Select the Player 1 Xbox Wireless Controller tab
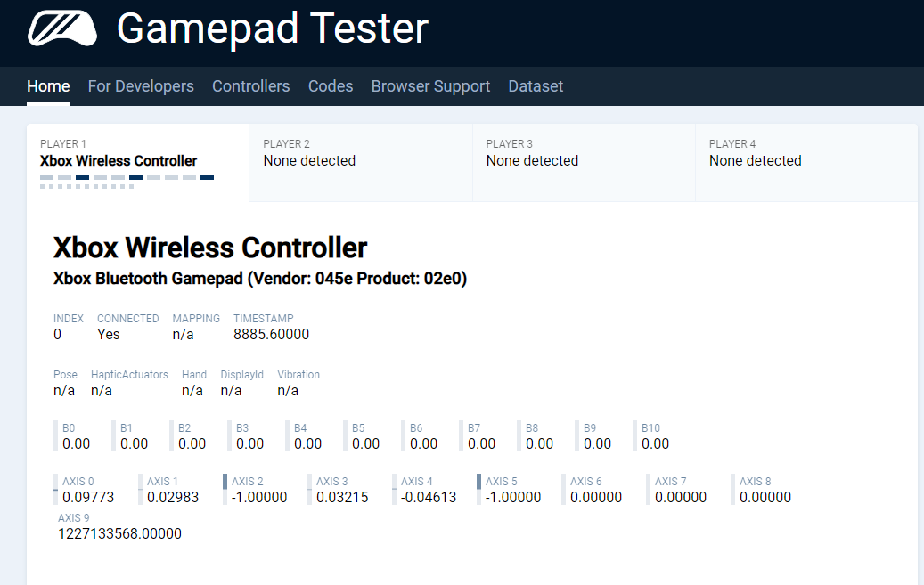This screenshot has width=924, height=585. coord(138,163)
